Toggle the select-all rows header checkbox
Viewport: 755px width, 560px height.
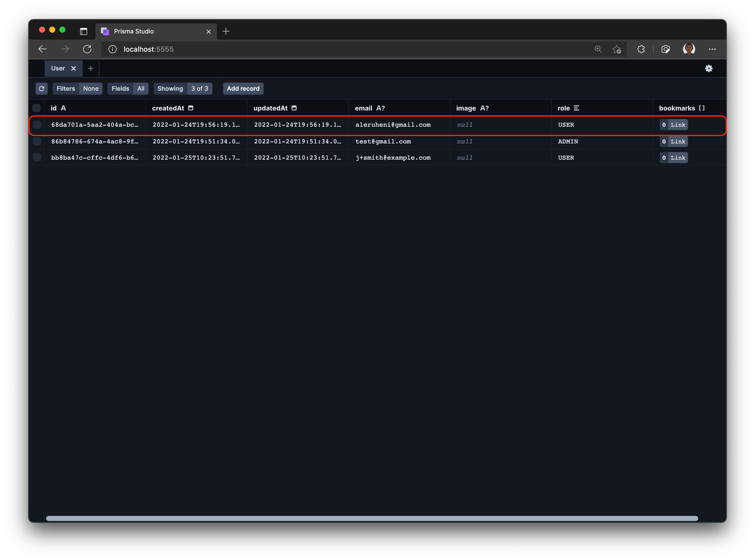37,108
